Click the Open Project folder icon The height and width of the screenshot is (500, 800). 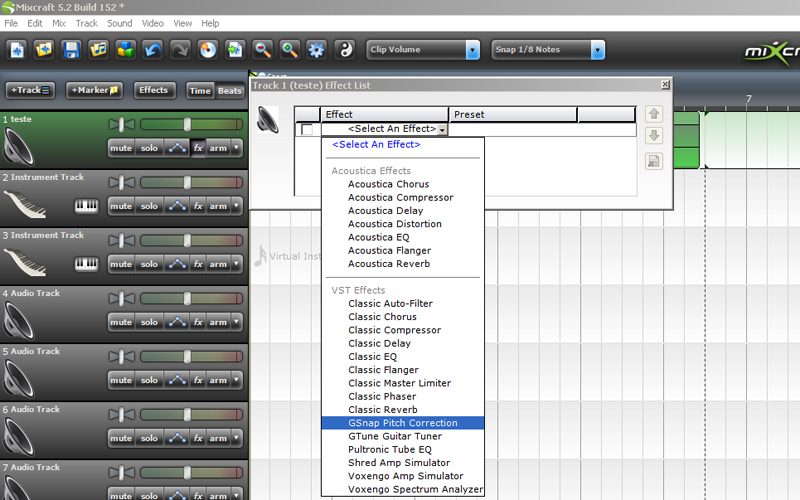44,50
